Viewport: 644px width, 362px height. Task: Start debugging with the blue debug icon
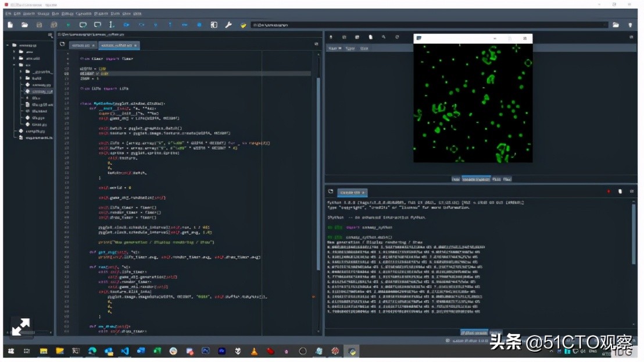tap(127, 25)
